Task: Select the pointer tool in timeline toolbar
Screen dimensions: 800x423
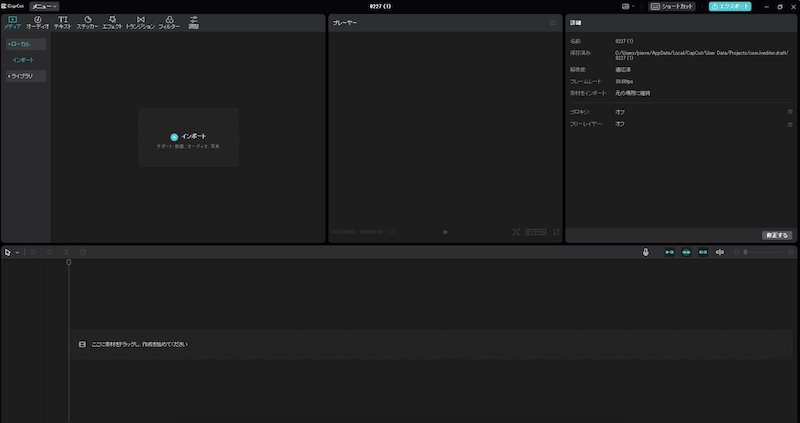Action: tap(8, 253)
